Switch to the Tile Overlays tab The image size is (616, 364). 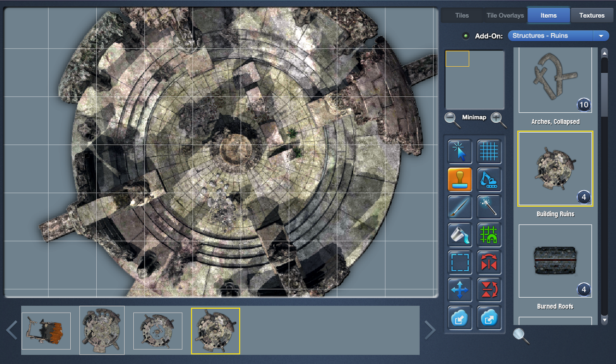coord(505,15)
